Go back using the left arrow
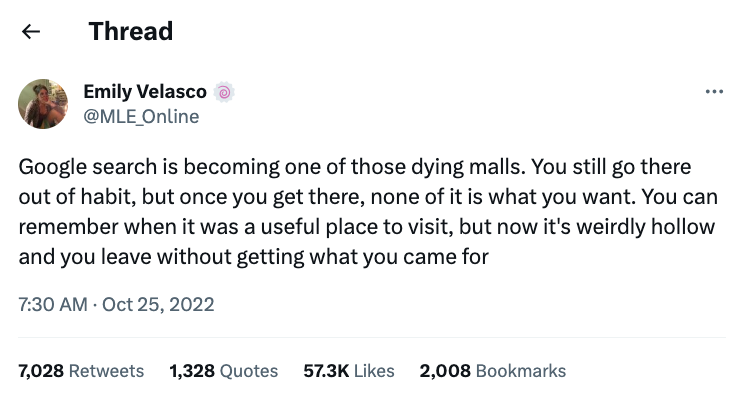744x401 pixels. pyautogui.click(x=31, y=32)
